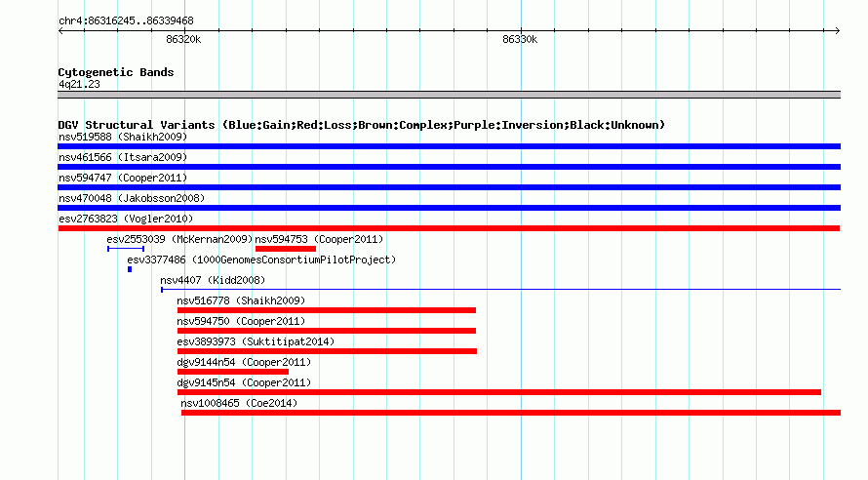
Task: Select the red bar under nsv594750
Action: coord(327,331)
